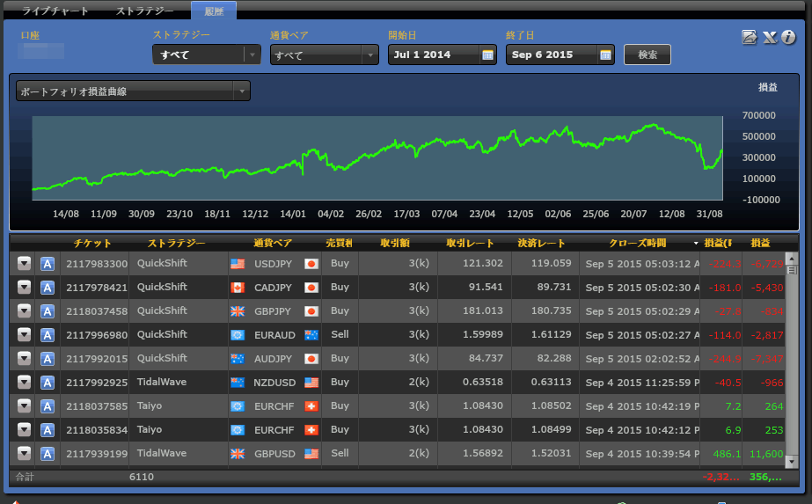Select the 履歴 tab
812x504 pixels.
pyautogui.click(x=214, y=11)
